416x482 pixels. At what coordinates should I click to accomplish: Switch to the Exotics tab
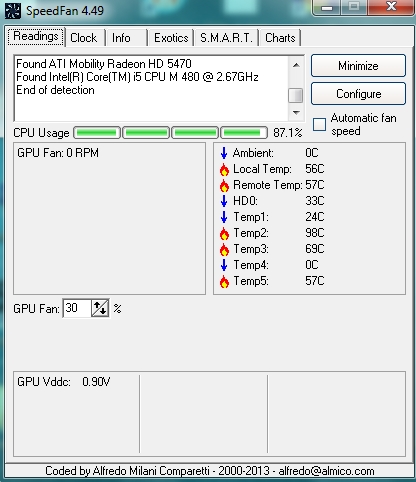[171, 38]
